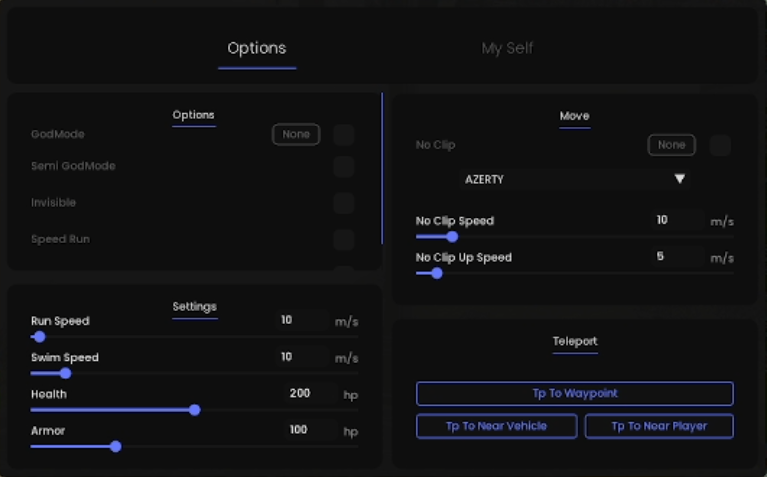Image resolution: width=767 pixels, height=477 pixels.
Task: Toggle the Semi GodMode checkbox
Action: [344, 167]
